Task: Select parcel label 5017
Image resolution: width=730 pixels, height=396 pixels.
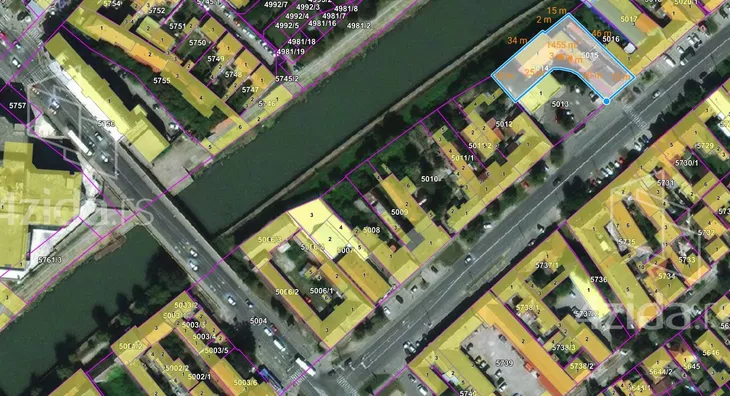Action: (629, 19)
